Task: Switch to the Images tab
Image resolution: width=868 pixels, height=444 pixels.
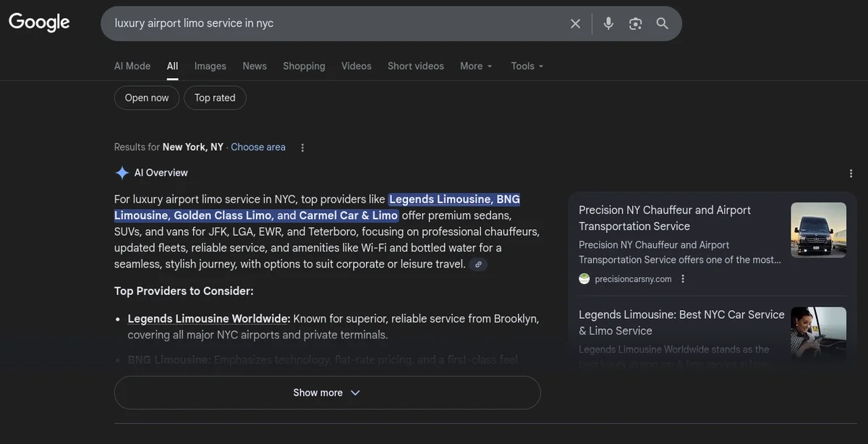Action: click(210, 66)
